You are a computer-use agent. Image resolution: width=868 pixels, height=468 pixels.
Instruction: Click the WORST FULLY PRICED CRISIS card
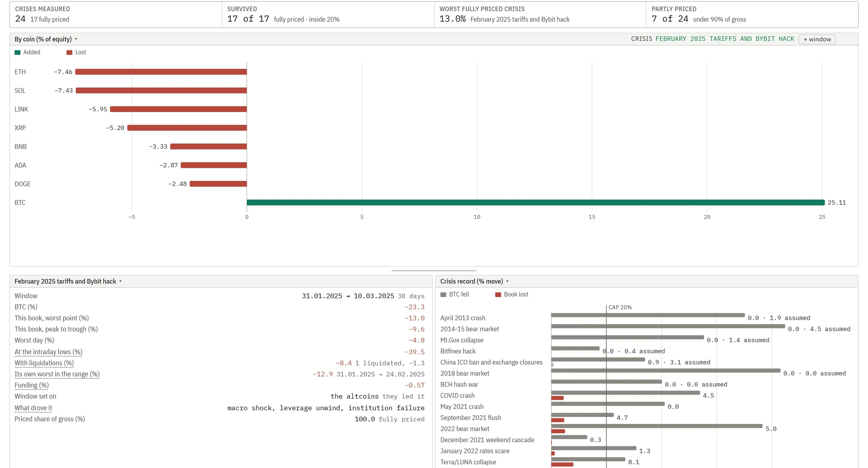tap(540, 14)
